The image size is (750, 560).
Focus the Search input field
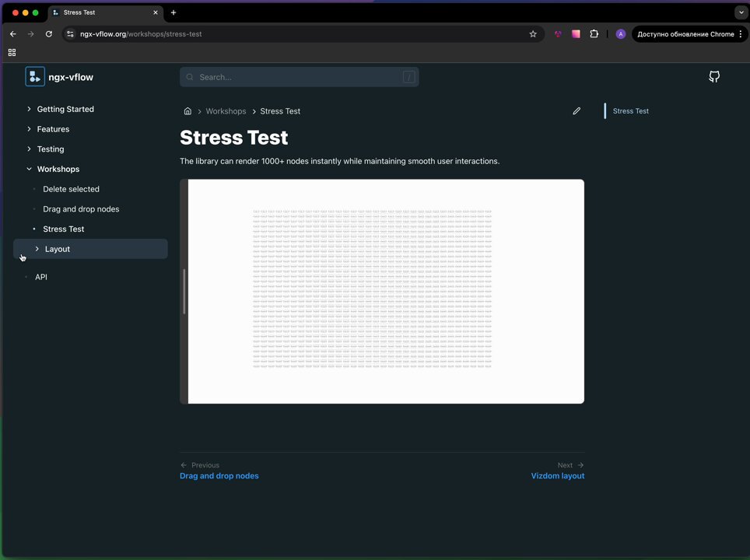[300, 77]
